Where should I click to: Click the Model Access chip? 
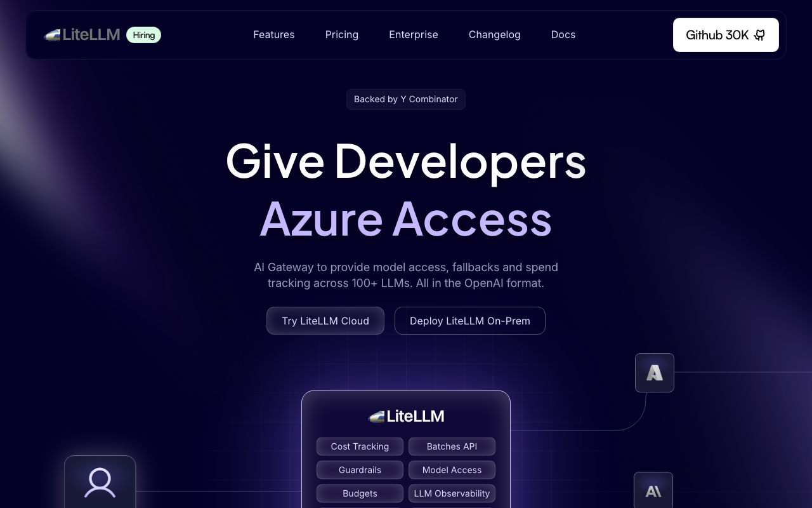click(452, 470)
